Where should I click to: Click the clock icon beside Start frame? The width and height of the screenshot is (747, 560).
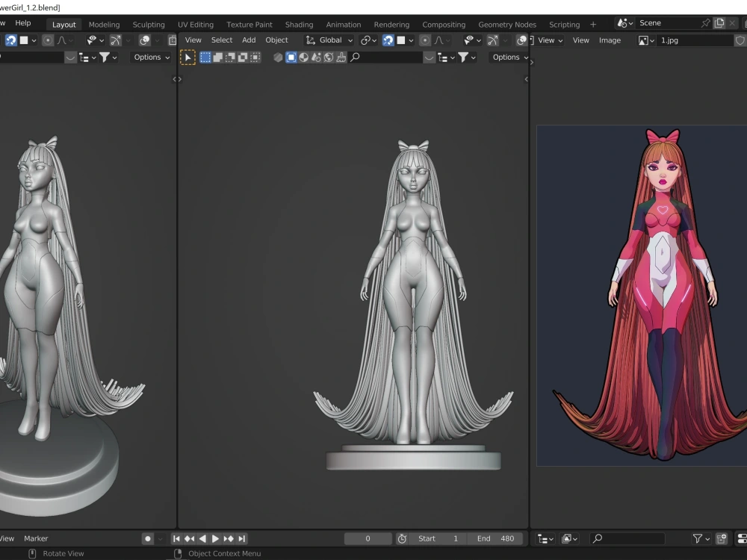(x=402, y=538)
